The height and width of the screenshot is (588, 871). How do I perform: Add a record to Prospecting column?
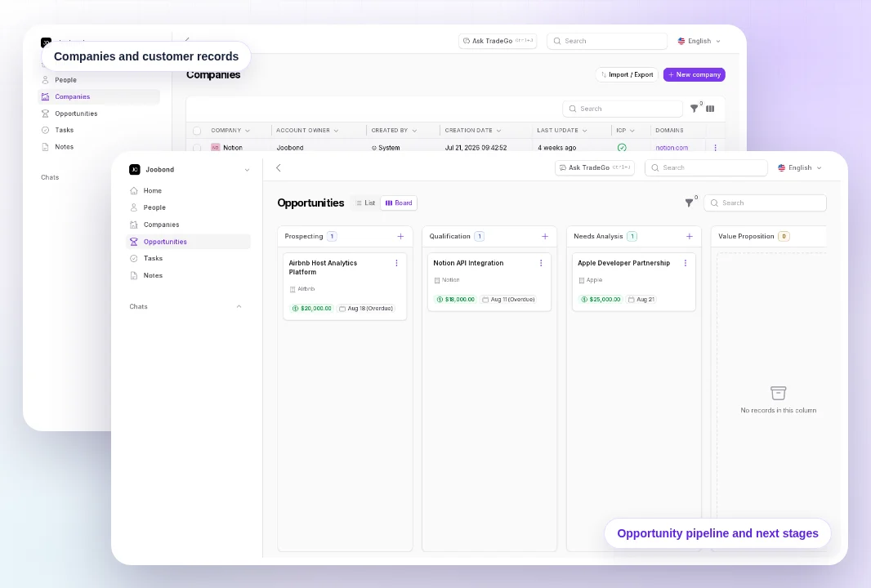point(400,237)
